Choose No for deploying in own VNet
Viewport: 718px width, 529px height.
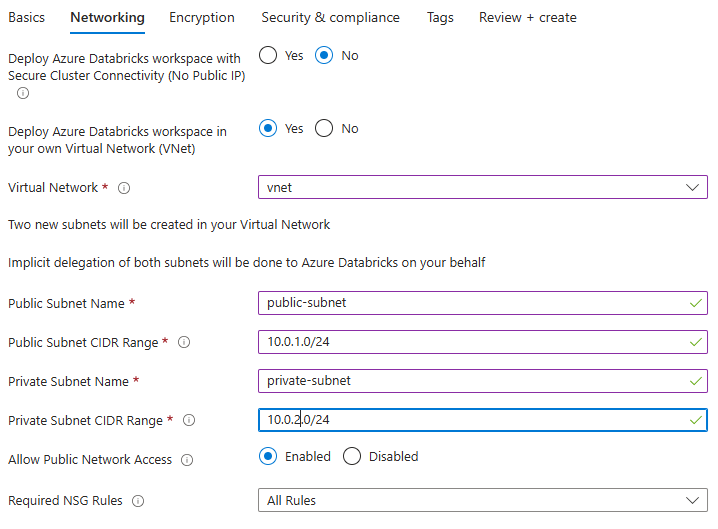324,129
